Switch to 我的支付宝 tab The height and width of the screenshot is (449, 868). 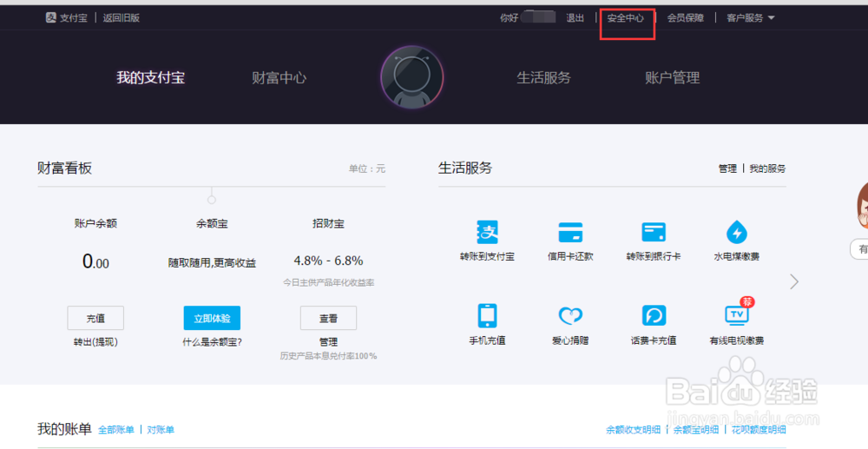click(150, 77)
